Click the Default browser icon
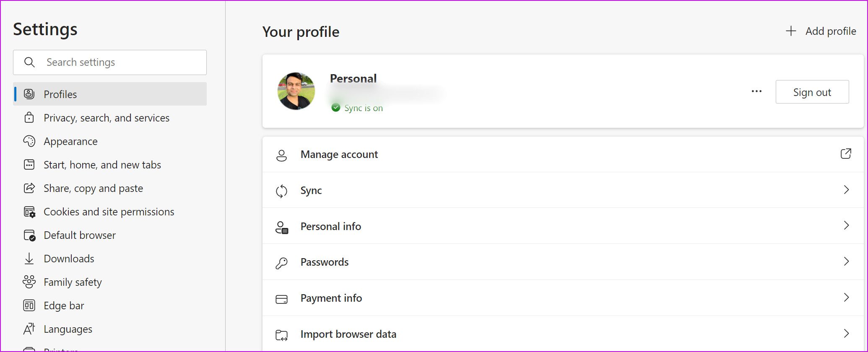Image resolution: width=868 pixels, height=352 pixels. (x=29, y=236)
